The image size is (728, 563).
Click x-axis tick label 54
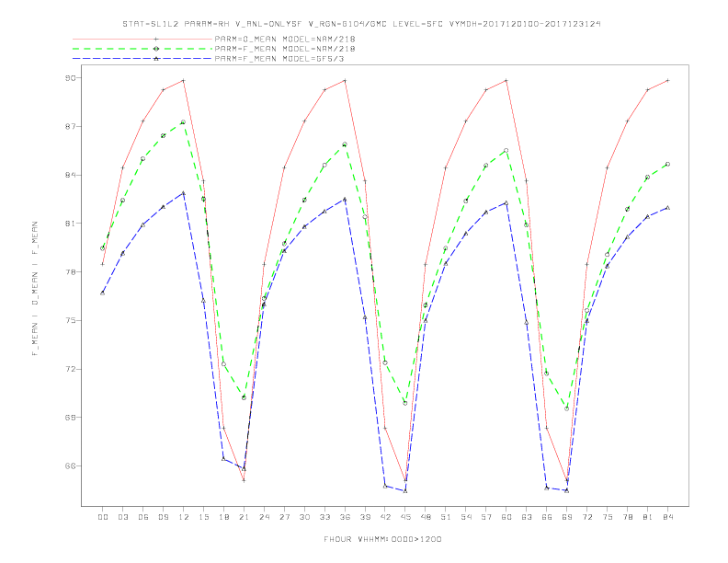tap(466, 517)
